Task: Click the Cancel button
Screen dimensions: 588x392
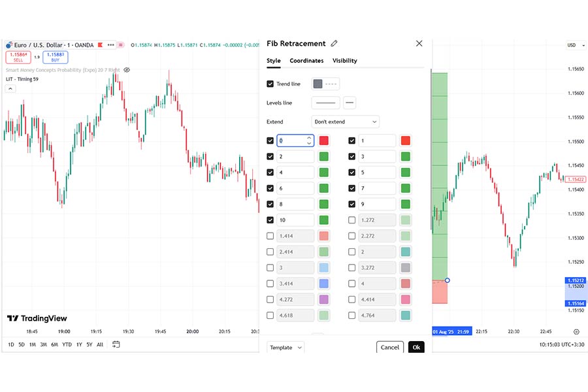Action: click(x=390, y=348)
